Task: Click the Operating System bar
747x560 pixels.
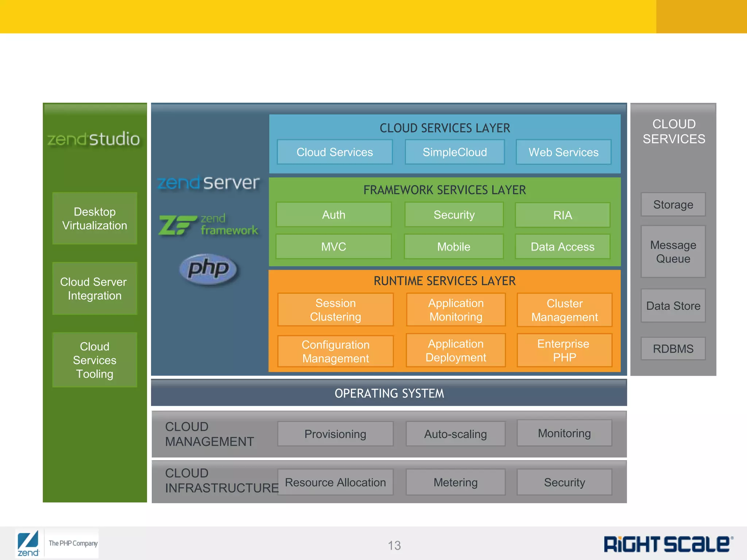Action: 389,393
